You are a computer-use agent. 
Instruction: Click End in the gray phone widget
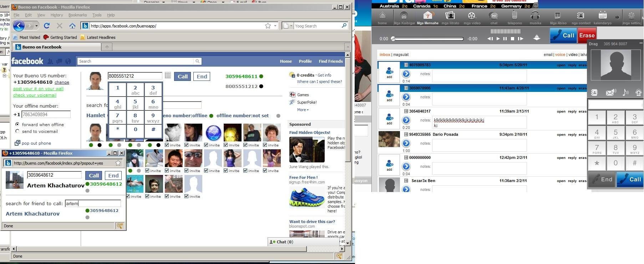602,179
